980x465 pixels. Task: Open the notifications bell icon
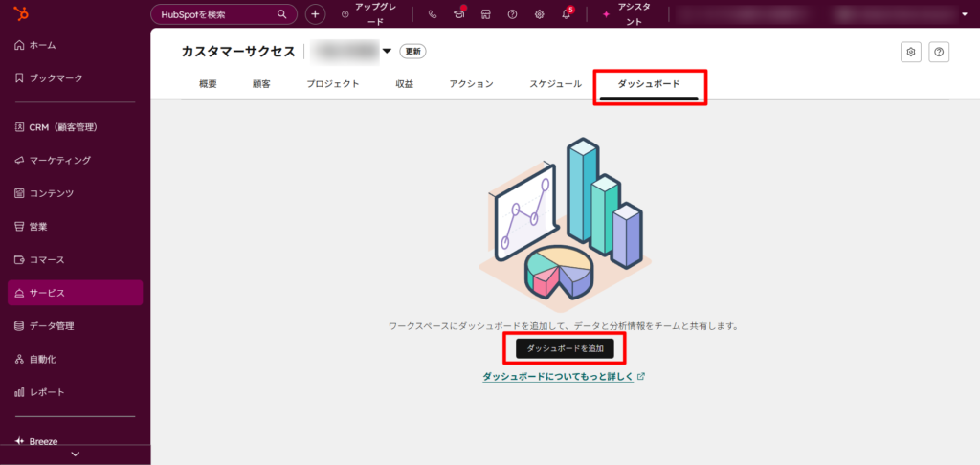(x=567, y=14)
